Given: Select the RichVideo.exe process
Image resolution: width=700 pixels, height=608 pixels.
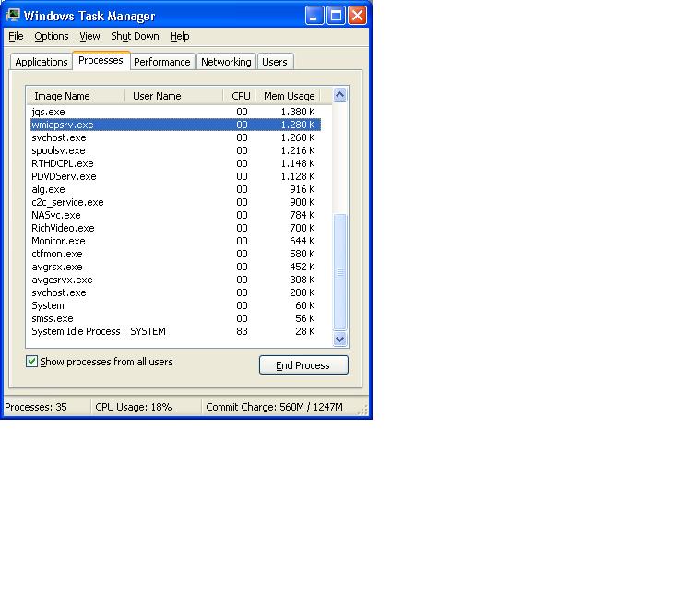Looking at the screenshot, I should [175, 228].
